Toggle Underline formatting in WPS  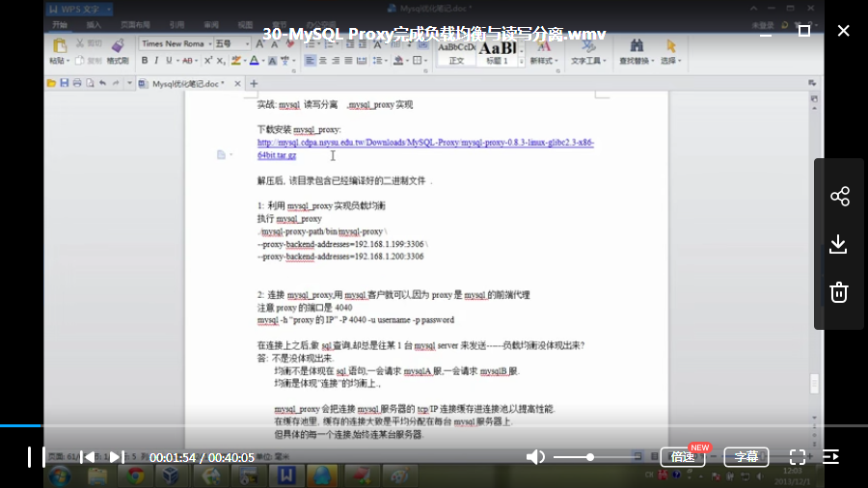[169, 61]
